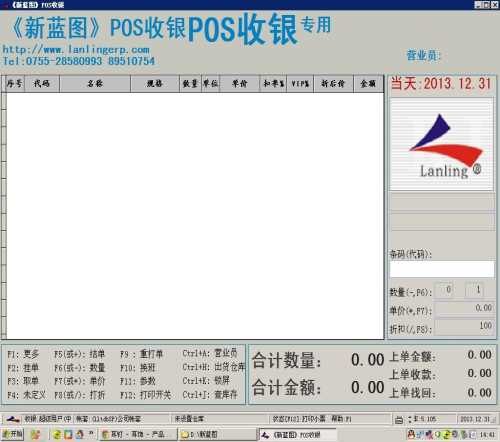
Task: Switch to the D:\新蓝图 folder taskbar button
Action: pyautogui.click(x=217, y=434)
